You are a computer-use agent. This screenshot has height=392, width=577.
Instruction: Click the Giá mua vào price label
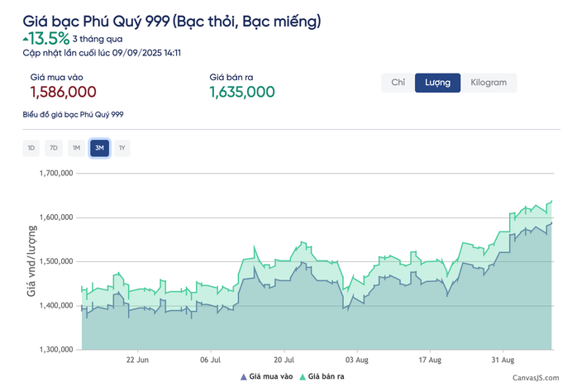(x=57, y=77)
